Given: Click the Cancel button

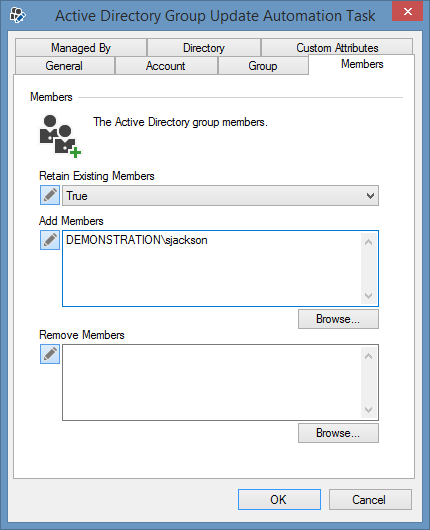Looking at the screenshot, I should pyautogui.click(x=370, y=499).
